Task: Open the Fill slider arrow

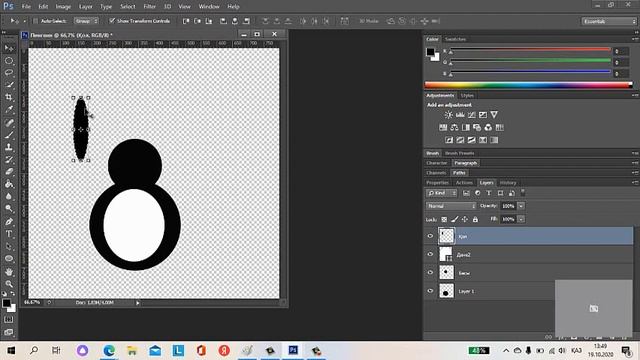Action: click(x=521, y=219)
